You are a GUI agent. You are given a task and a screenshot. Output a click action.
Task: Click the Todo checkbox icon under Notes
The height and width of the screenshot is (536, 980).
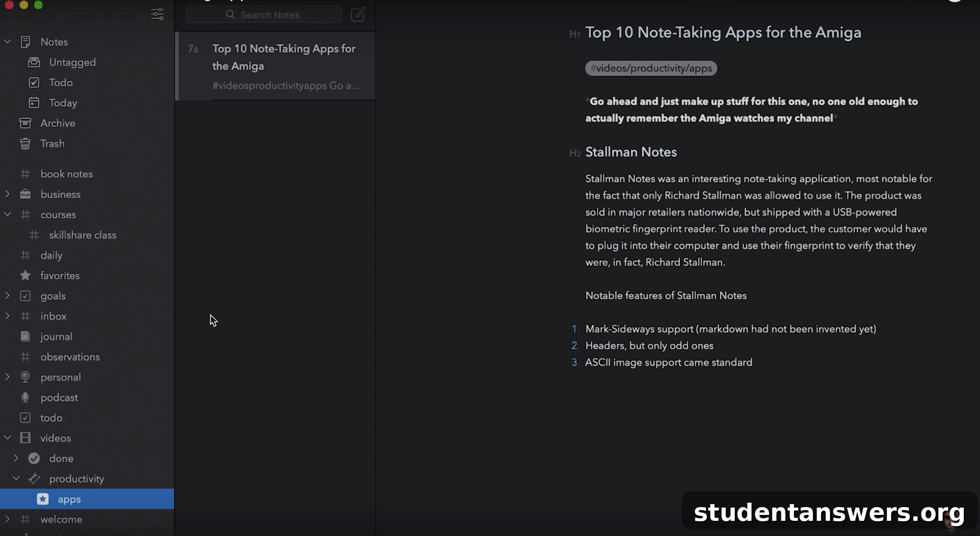[34, 82]
